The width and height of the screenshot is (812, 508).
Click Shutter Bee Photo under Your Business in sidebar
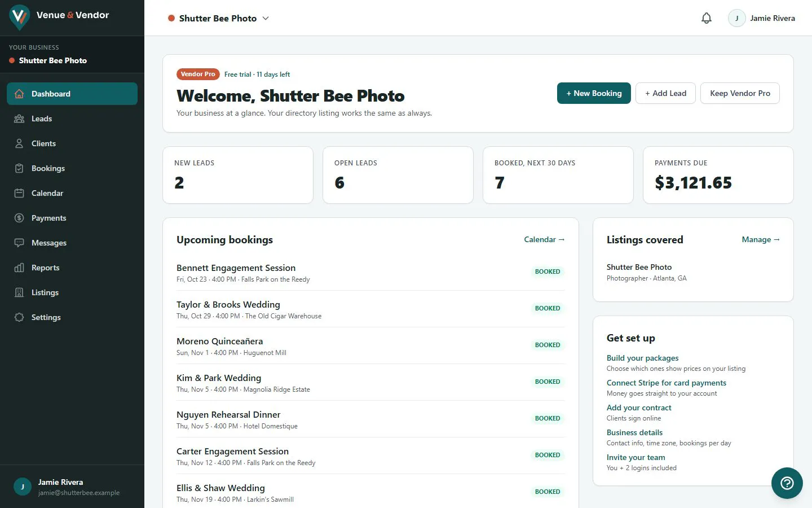click(x=53, y=60)
